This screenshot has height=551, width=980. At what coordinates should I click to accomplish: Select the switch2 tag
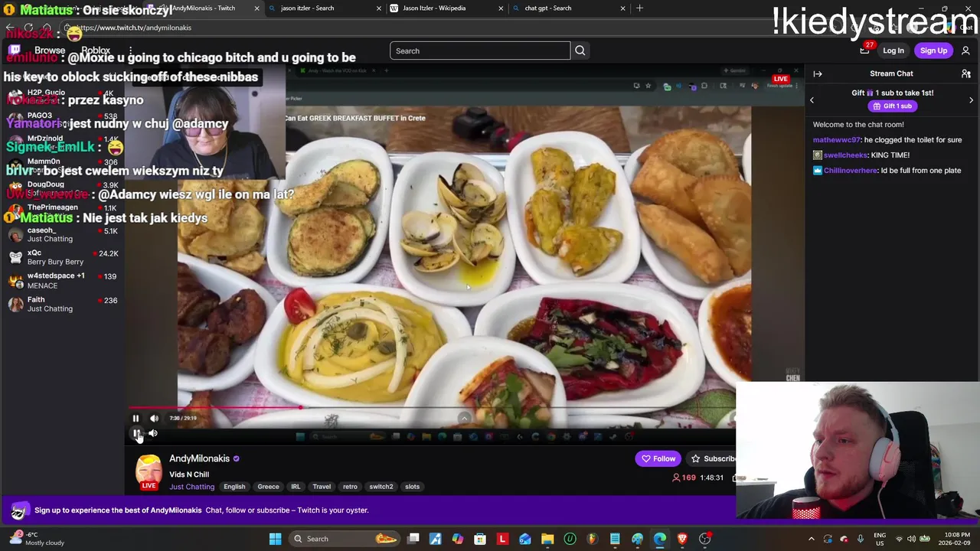pos(381,487)
